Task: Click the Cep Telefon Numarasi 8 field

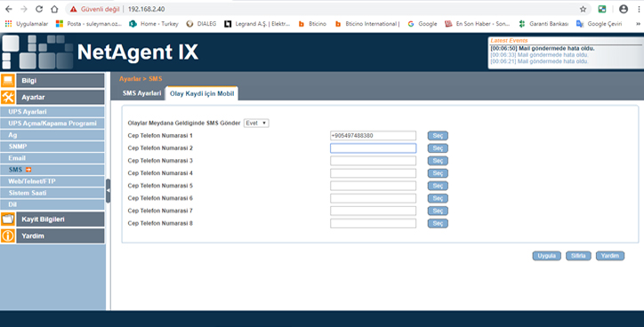Action: point(373,223)
